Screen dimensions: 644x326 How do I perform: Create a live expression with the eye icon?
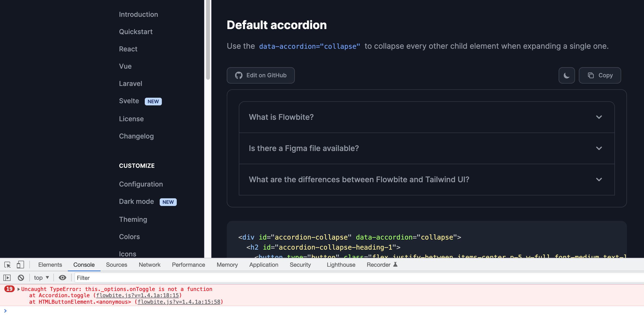tap(62, 278)
